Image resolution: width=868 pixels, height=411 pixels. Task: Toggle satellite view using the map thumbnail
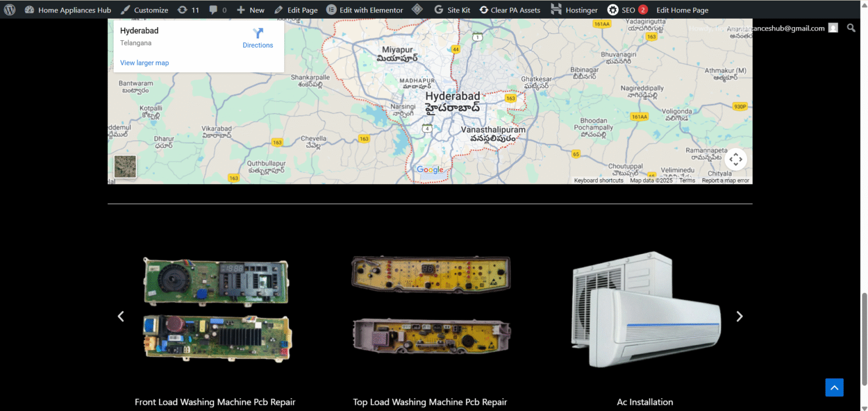(124, 166)
